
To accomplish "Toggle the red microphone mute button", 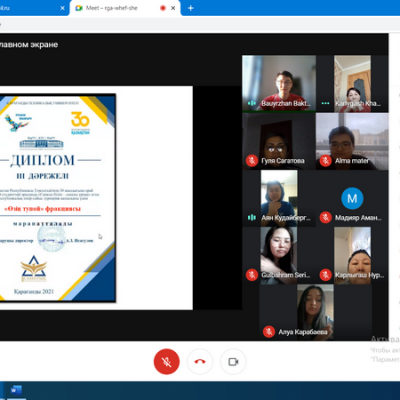I will tap(167, 362).
